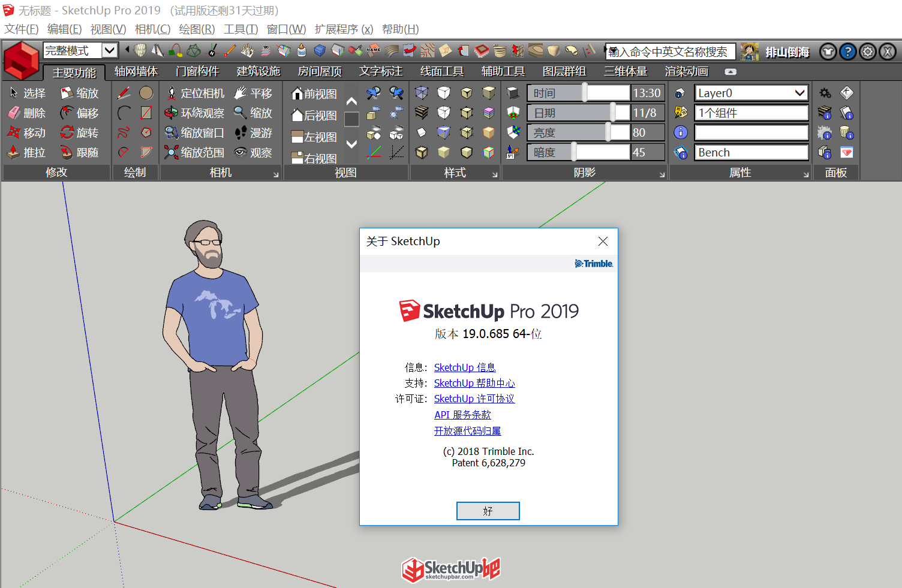
Task: Open the 扩展程序 (x) menu
Action: [344, 29]
